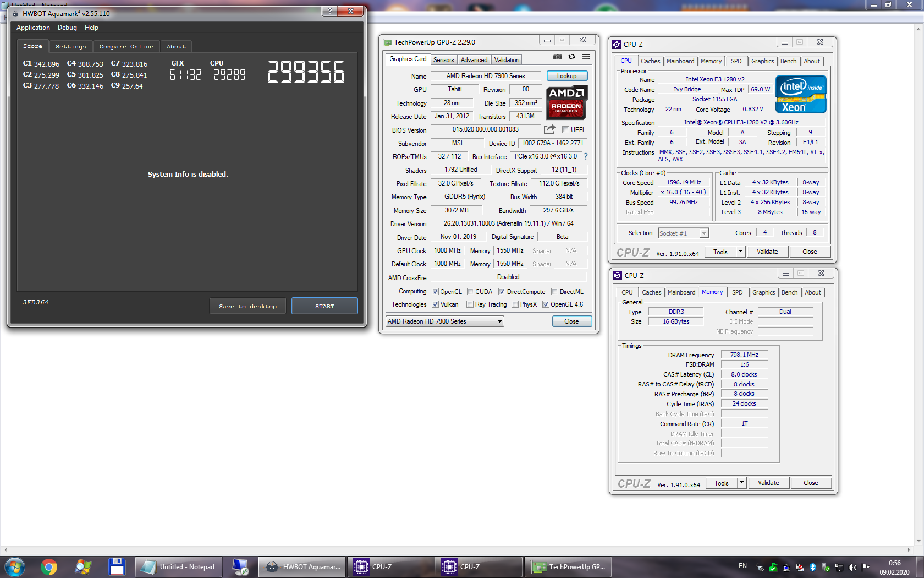This screenshot has height=578, width=924.
Task: Open the Sensors tab in GPU-Z
Action: tap(443, 60)
